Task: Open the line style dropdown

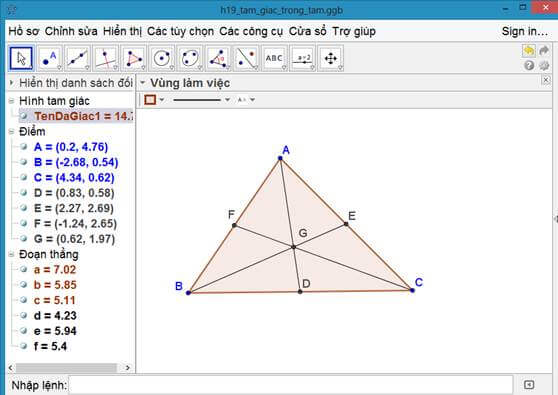Action: [201, 100]
